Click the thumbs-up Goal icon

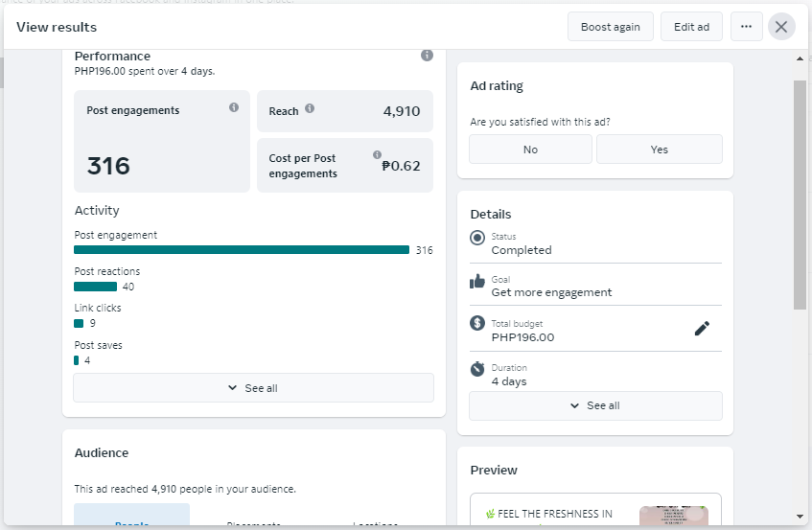477,281
